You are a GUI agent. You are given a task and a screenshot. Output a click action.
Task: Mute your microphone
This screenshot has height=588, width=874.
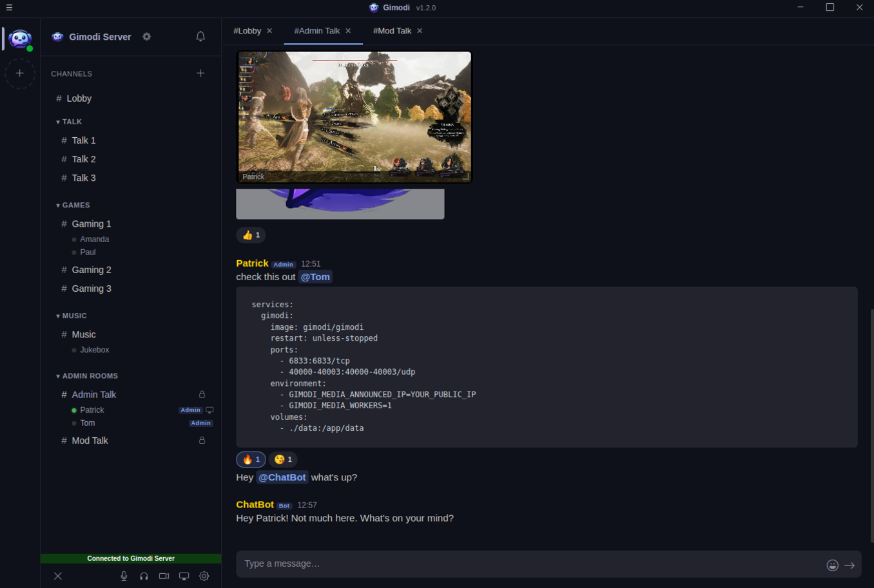(124, 576)
